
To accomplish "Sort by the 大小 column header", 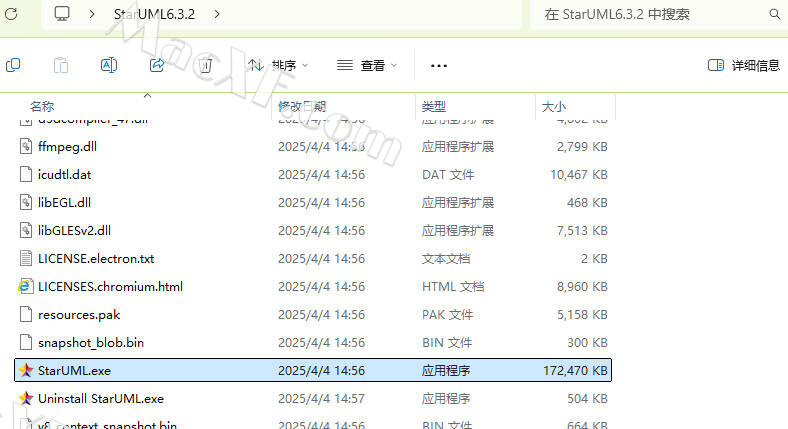I will point(554,106).
